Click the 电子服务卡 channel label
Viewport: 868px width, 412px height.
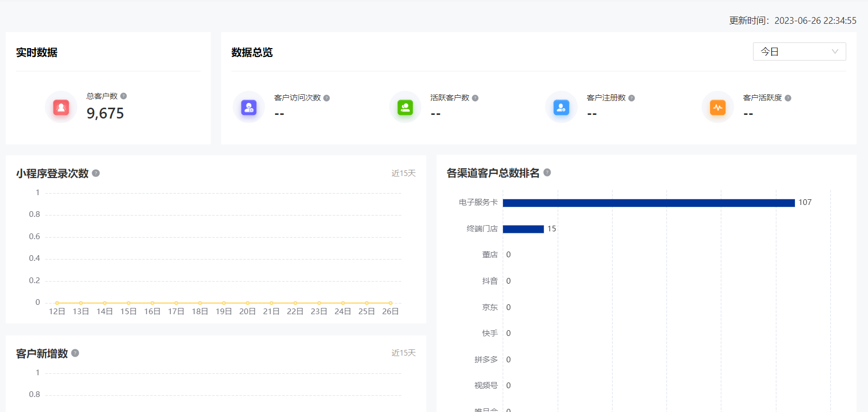click(478, 202)
